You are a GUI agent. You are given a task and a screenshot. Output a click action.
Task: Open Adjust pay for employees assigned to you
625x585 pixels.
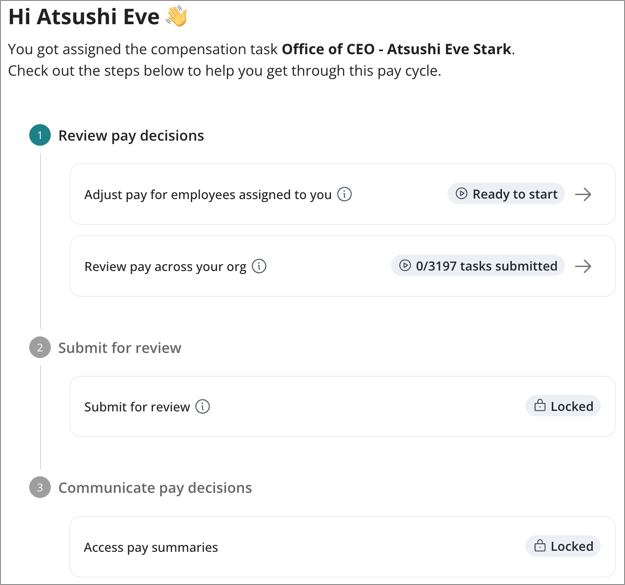(x=207, y=195)
